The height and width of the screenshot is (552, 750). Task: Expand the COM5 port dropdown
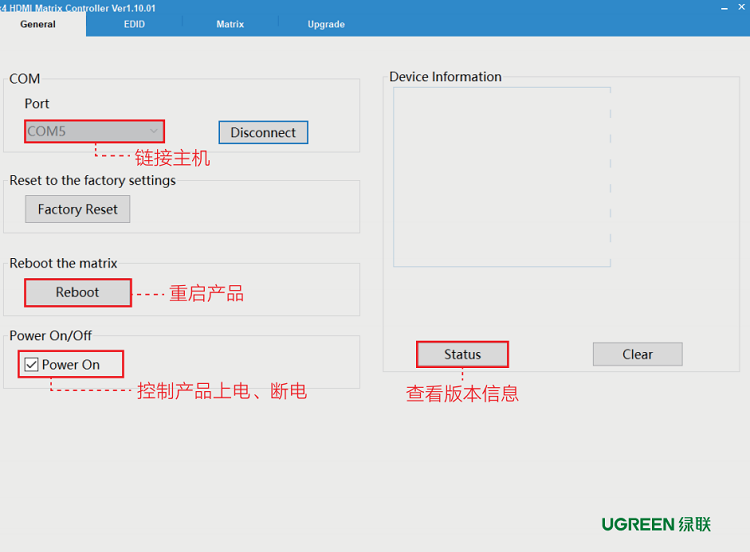click(x=153, y=131)
